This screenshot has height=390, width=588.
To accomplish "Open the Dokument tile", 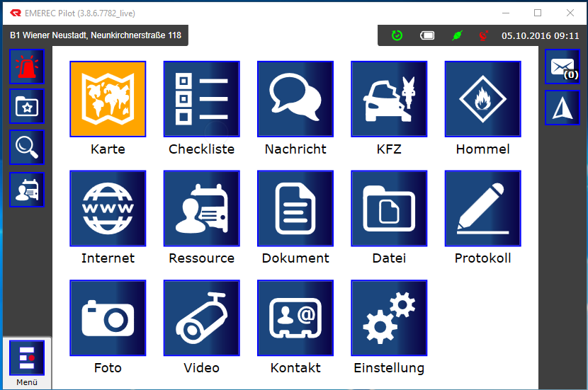I will (x=295, y=208).
